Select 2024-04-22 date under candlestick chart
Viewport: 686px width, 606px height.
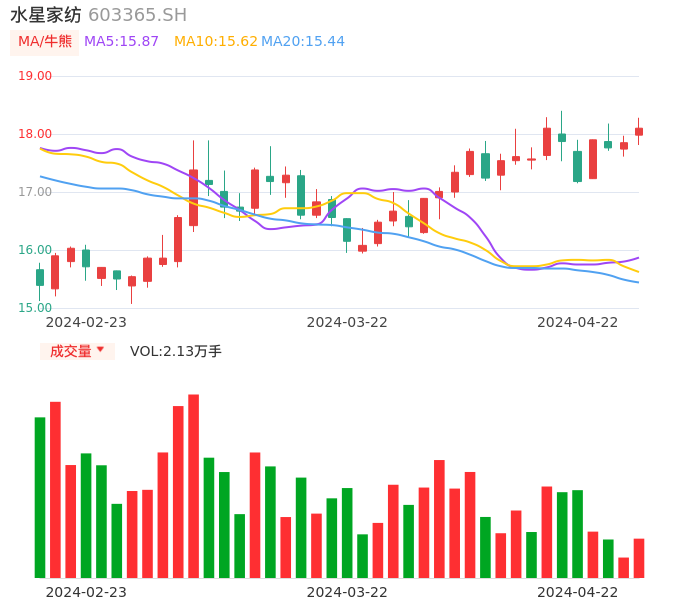(578, 322)
